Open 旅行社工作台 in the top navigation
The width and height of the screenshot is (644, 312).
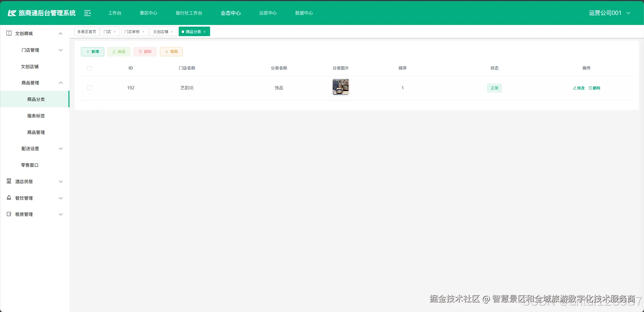point(189,13)
